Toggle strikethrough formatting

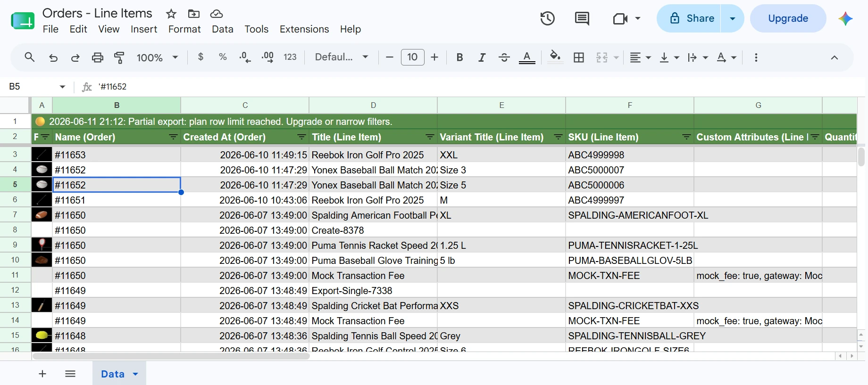tap(504, 57)
